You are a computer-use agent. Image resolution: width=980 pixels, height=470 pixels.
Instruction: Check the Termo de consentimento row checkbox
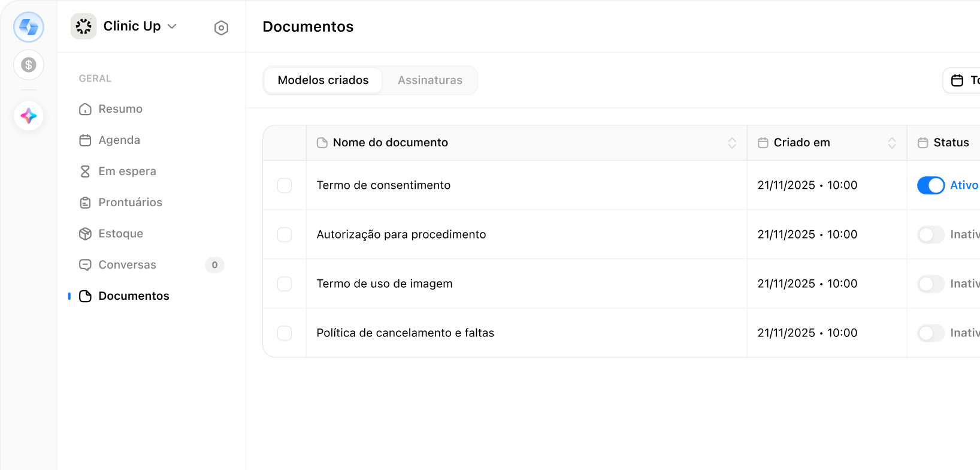285,185
